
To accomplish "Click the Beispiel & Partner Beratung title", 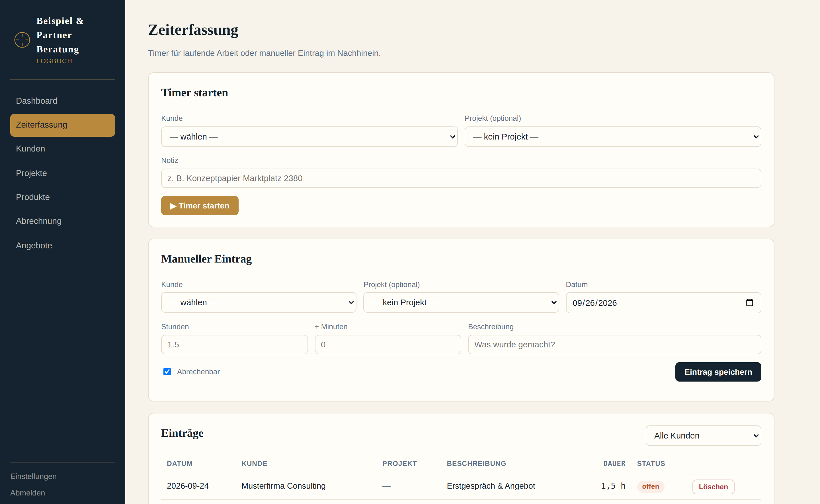I will click(x=60, y=35).
